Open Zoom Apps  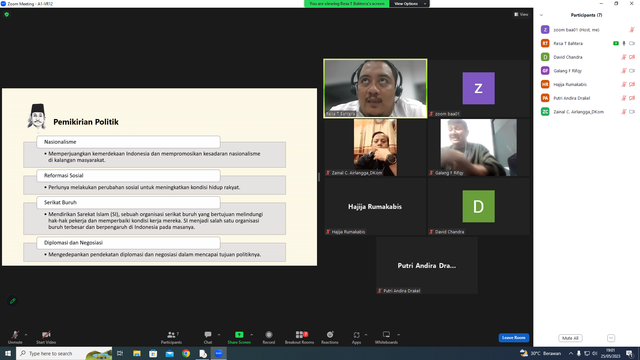[x=356, y=337]
